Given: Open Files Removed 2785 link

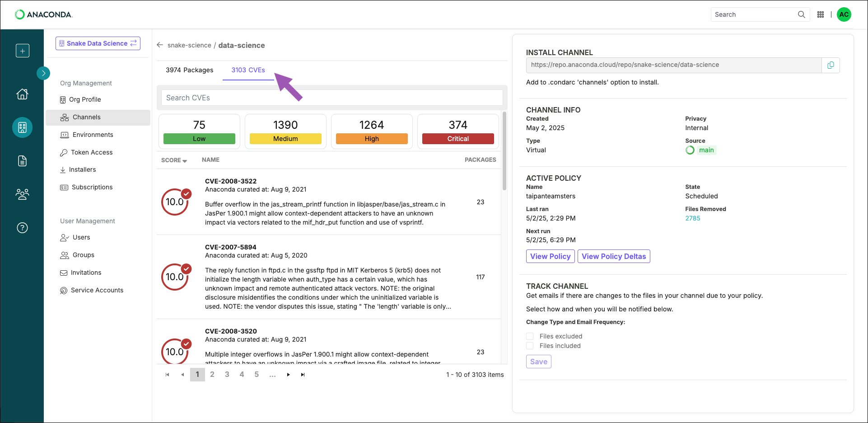Looking at the screenshot, I should pos(693,218).
